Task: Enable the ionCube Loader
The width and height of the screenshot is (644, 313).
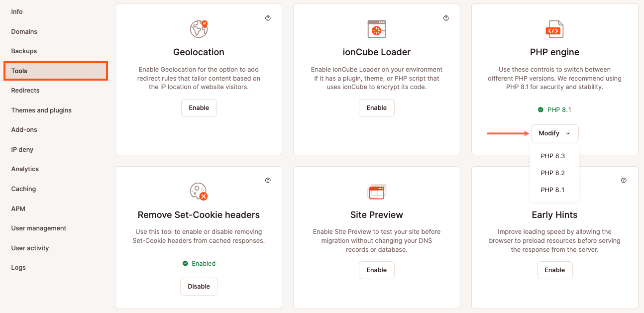Action: click(377, 108)
